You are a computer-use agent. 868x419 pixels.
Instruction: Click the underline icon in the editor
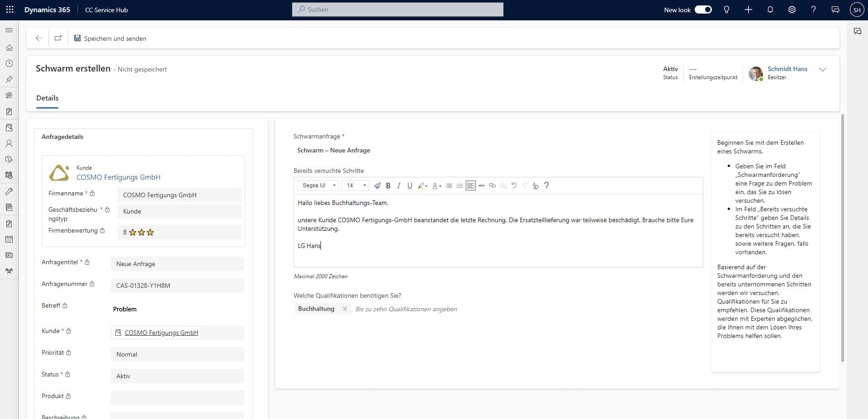tap(410, 186)
